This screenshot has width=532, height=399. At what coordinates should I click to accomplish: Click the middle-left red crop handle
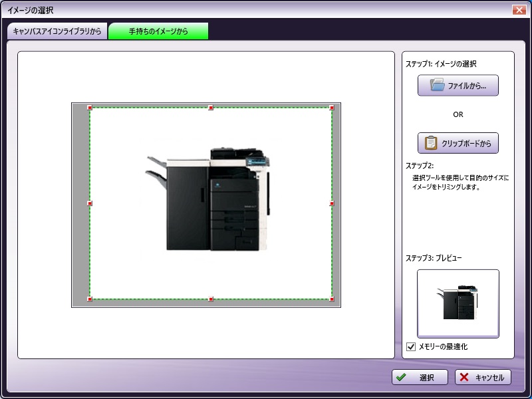[90, 203]
